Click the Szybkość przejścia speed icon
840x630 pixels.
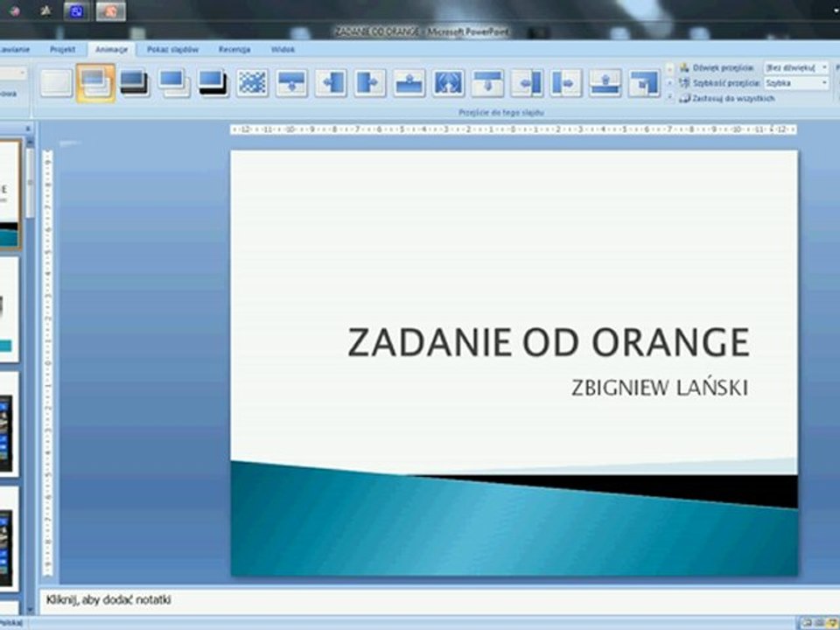[684, 83]
